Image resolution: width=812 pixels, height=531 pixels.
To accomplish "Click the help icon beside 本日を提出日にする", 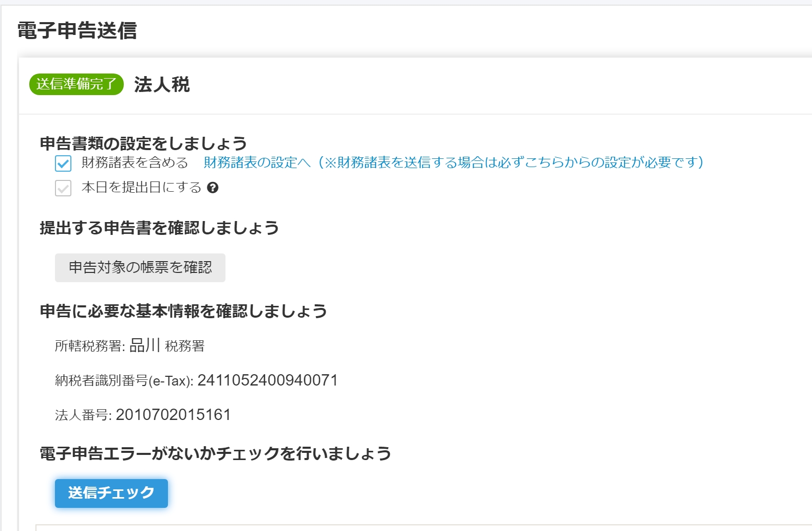I will tap(213, 188).
